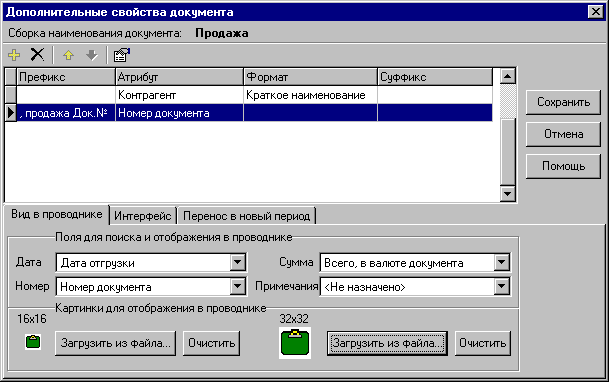This screenshot has height=382, width=609.
Task: Click 32x32 Загрузить из файла button
Action: [x=387, y=343]
